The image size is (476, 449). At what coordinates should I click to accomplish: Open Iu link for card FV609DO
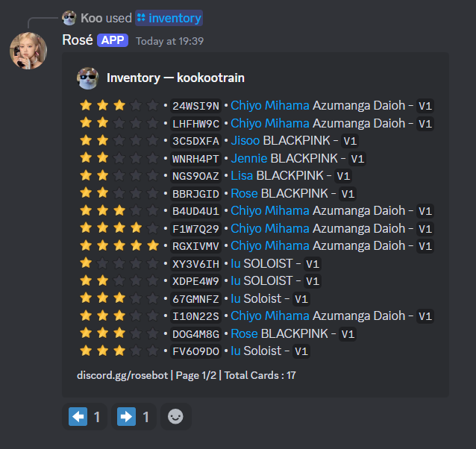[236, 351]
